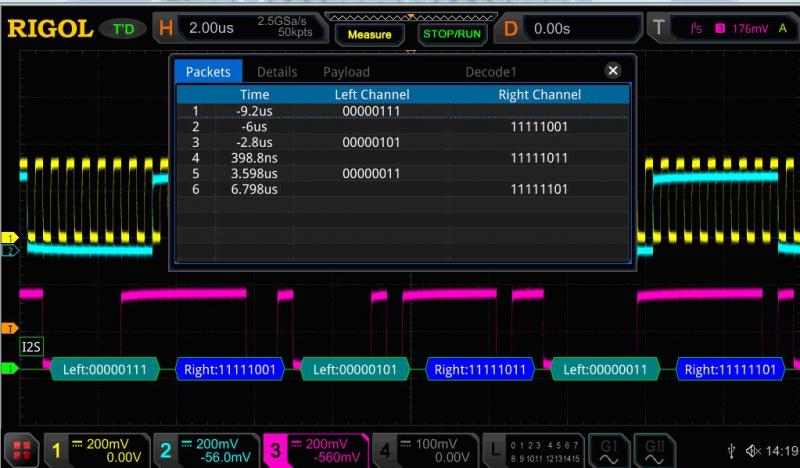800x468 pixels.
Task: Enable channel 4 at 100mV
Action: click(422, 450)
